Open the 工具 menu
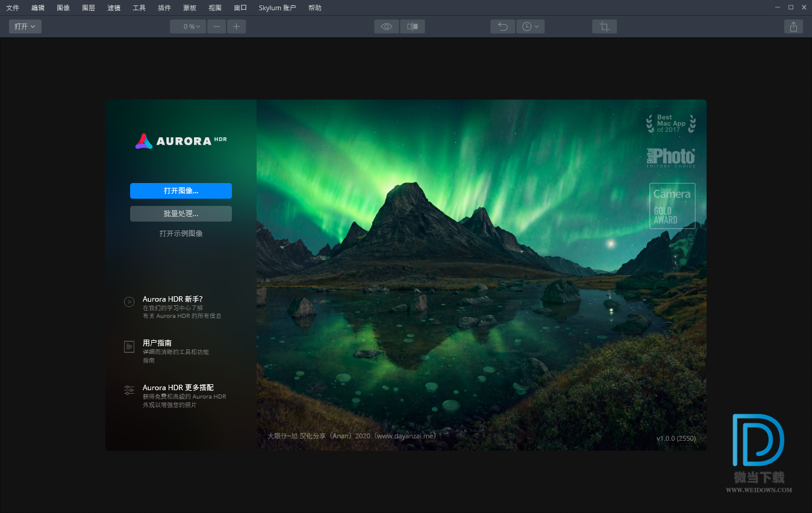812x513 pixels. click(x=139, y=8)
